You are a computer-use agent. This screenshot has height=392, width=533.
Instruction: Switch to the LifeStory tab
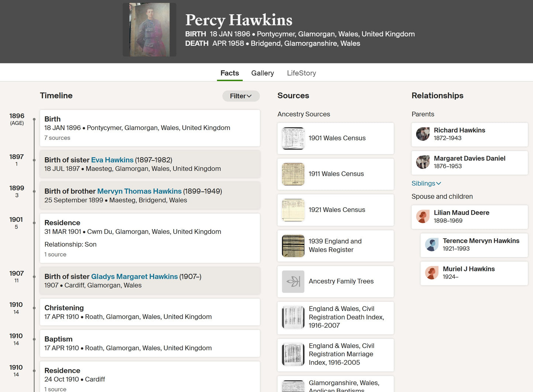(301, 73)
